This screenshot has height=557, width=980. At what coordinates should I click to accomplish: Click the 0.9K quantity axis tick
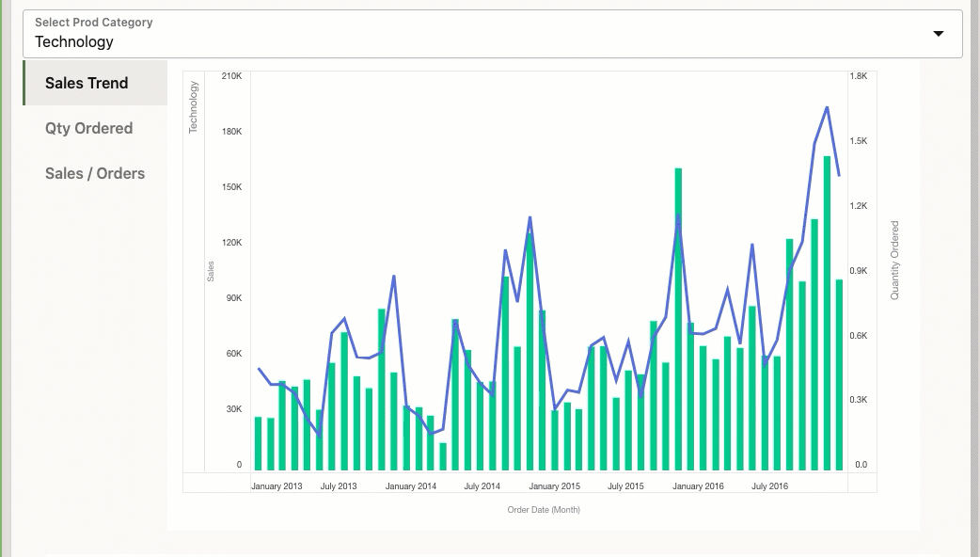pyautogui.click(x=859, y=271)
